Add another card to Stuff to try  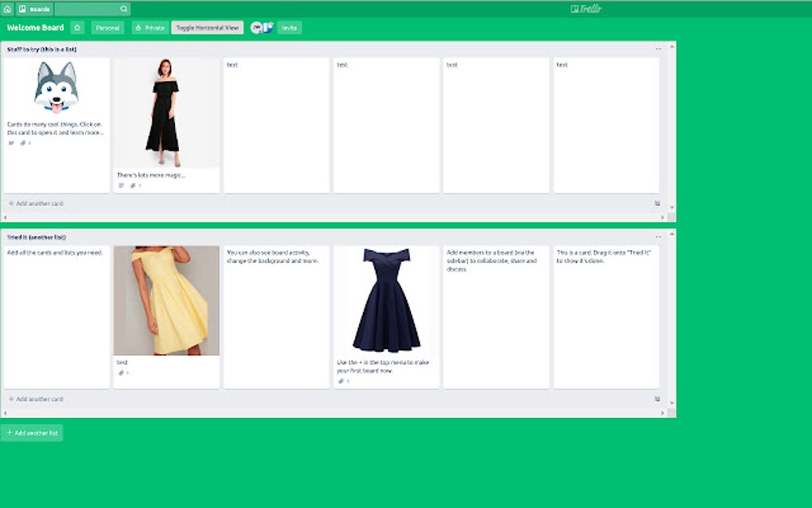click(x=36, y=204)
